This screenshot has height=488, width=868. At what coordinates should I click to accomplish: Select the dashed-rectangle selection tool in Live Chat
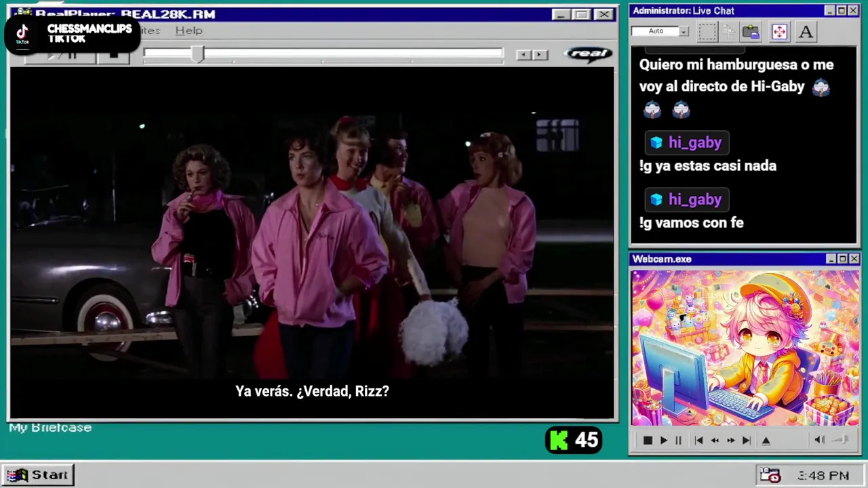coord(707,32)
